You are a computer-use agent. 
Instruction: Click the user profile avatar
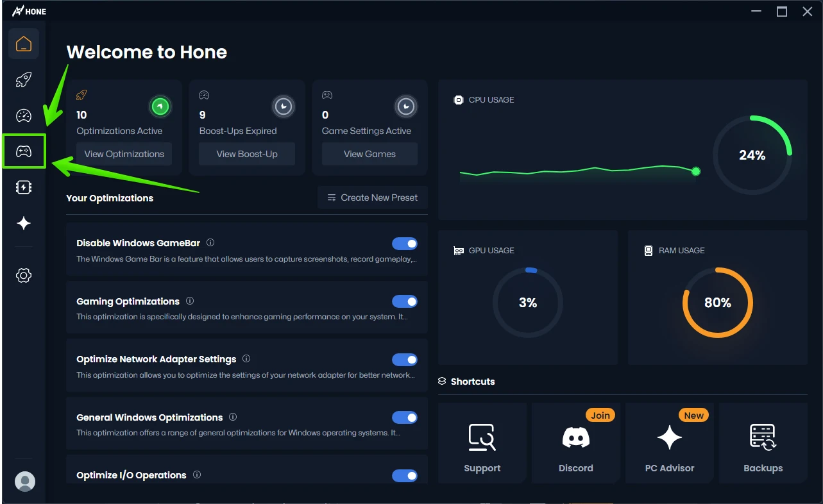pos(25,481)
